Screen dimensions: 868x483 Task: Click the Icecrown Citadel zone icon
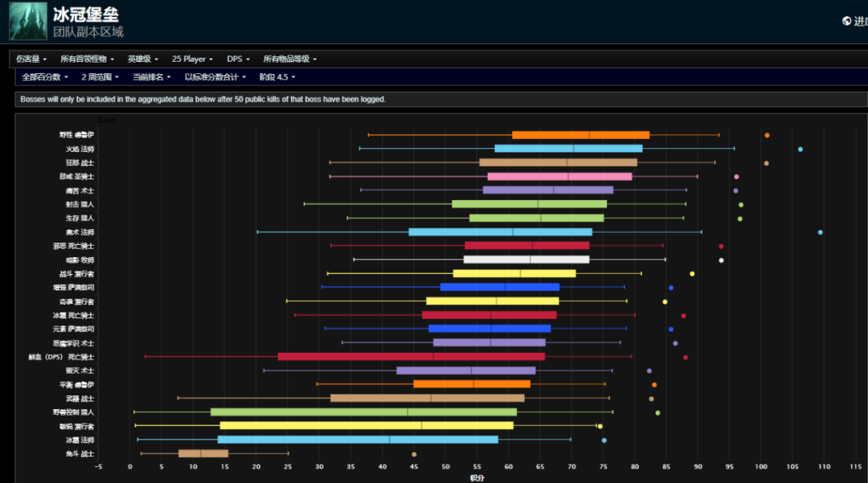(27, 21)
